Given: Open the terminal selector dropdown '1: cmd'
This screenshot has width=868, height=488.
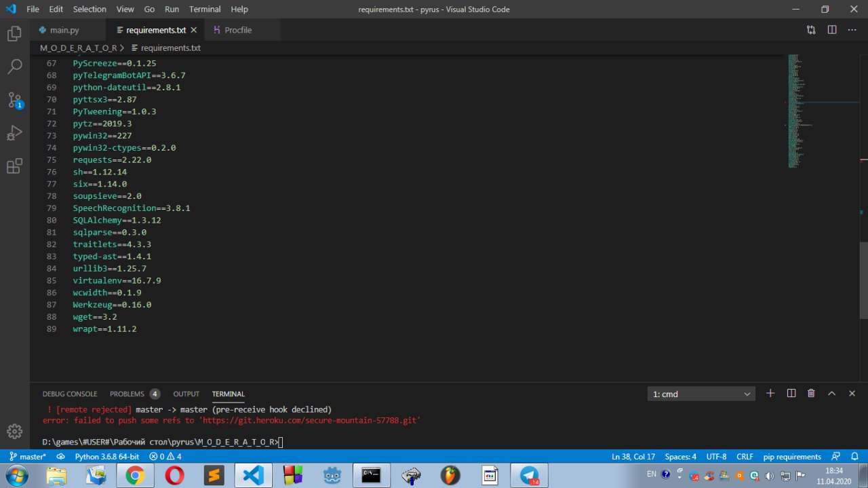Looking at the screenshot, I should (x=701, y=394).
